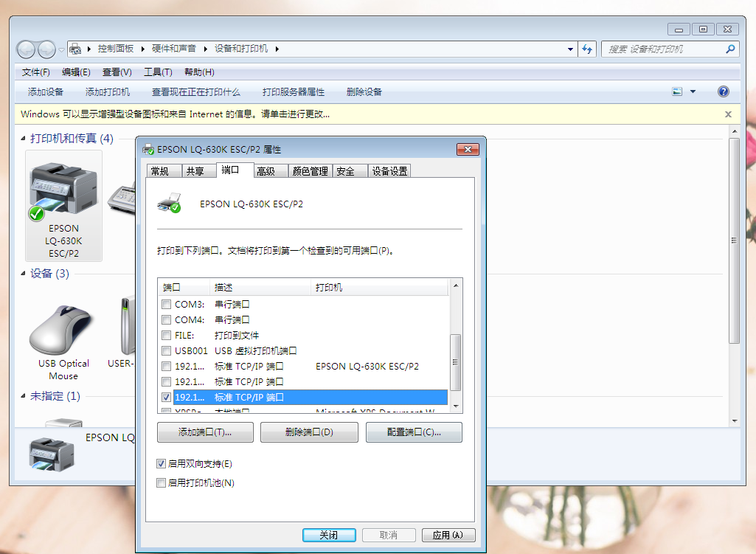
Task: Expand the arrow after 设备和打印机 breadcrumb
Action: pos(277,49)
